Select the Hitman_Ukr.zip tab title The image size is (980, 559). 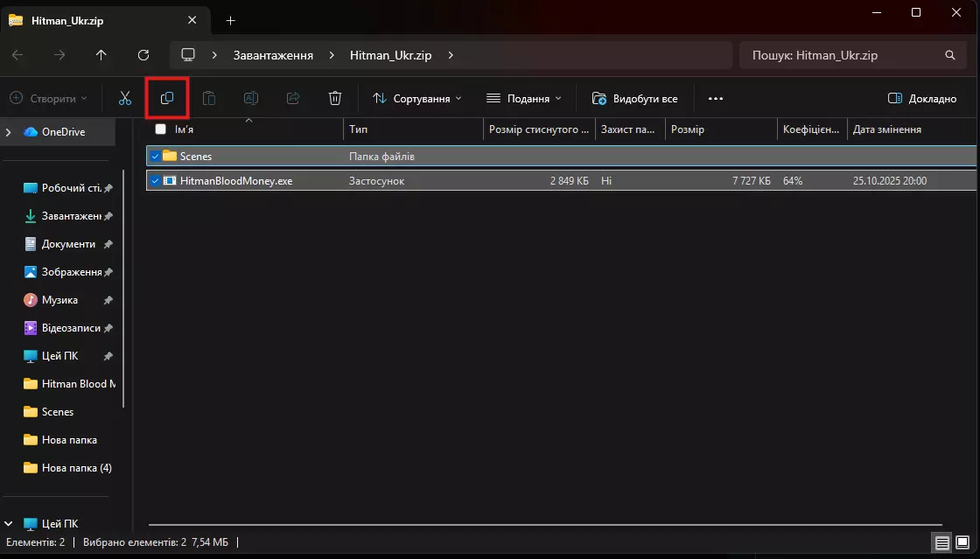(x=67, y=21)
